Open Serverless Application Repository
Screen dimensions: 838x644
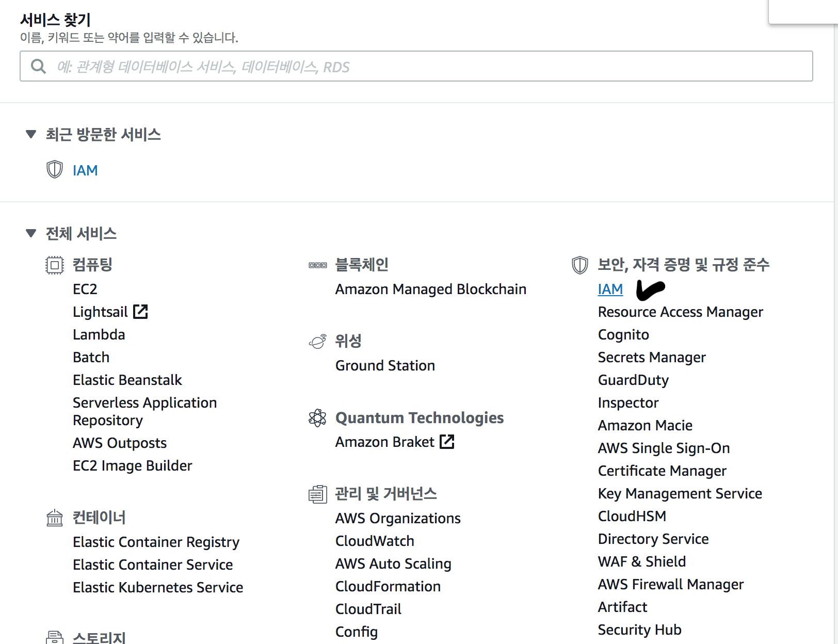145,412
